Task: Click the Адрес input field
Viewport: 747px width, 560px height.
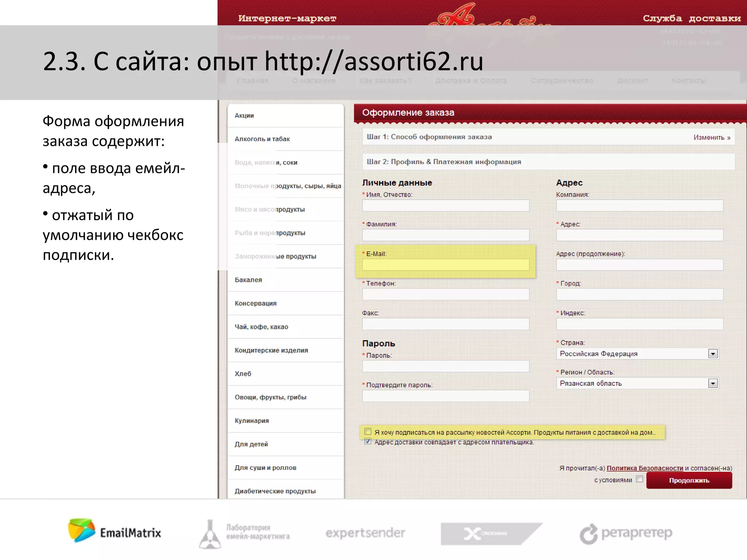Action: coord(640,235)
